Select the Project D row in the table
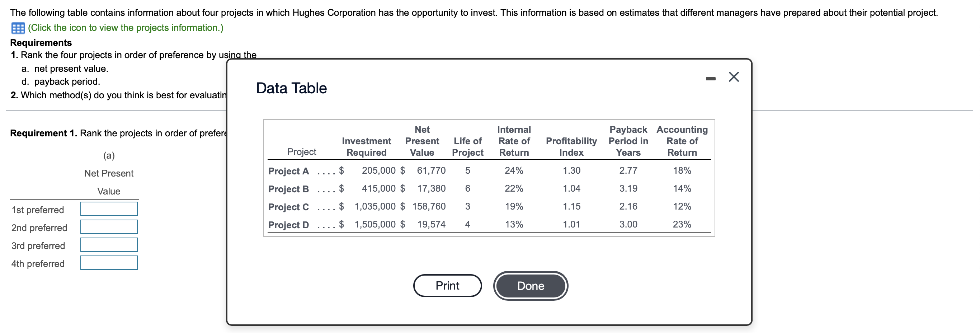Image resolution: width=980 pixels, height=333 pixels. (288, 225)
